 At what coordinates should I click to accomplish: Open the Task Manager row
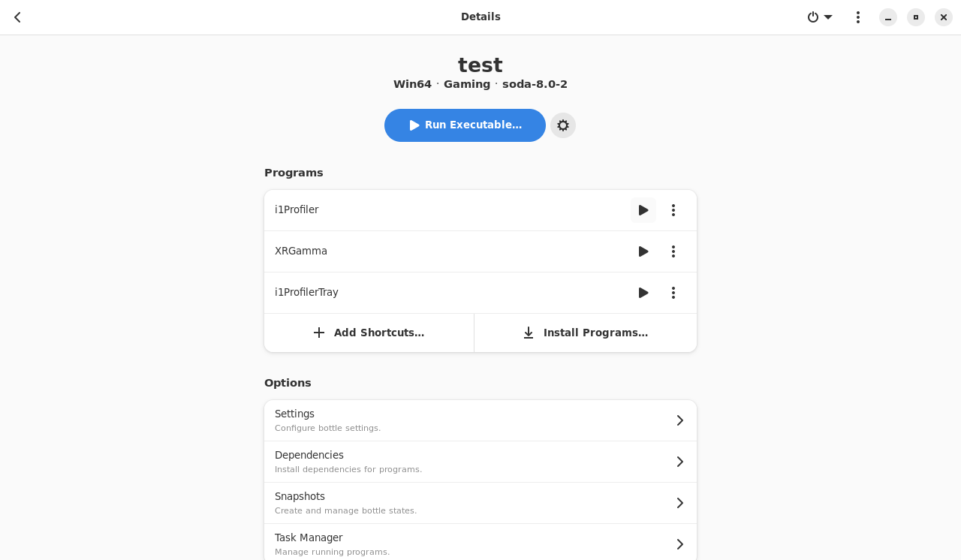tap(480, 543)
